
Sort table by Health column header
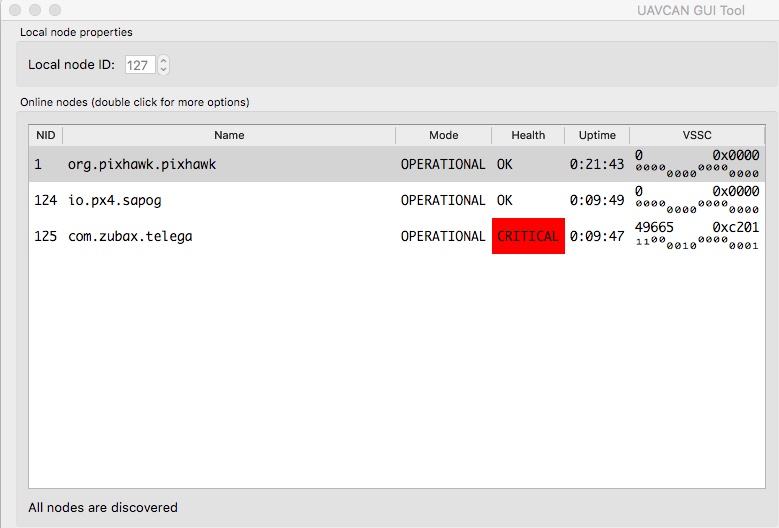tap(528, 135)
